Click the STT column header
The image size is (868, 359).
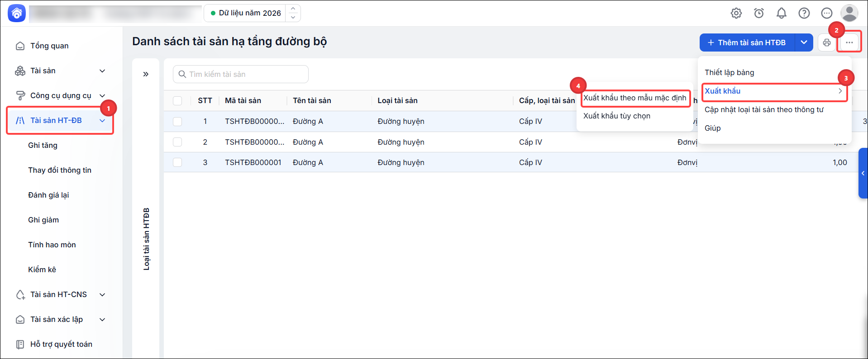[x=205, y=100]
